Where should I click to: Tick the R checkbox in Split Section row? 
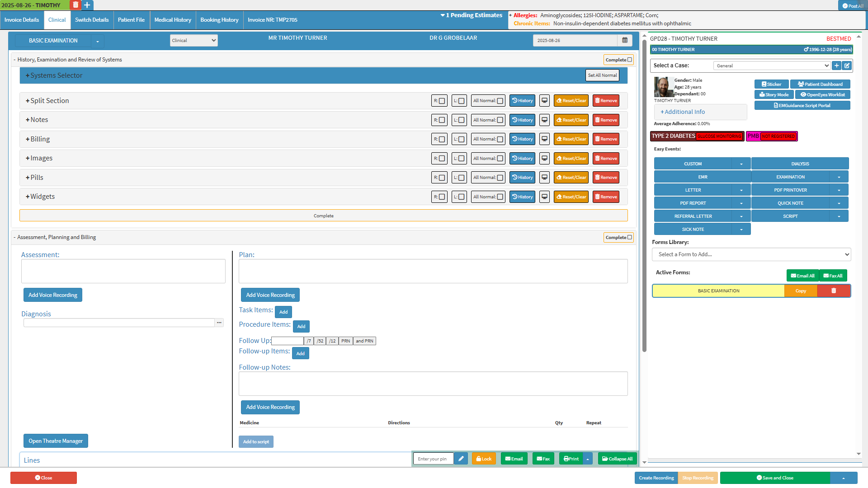coord(442,101)
